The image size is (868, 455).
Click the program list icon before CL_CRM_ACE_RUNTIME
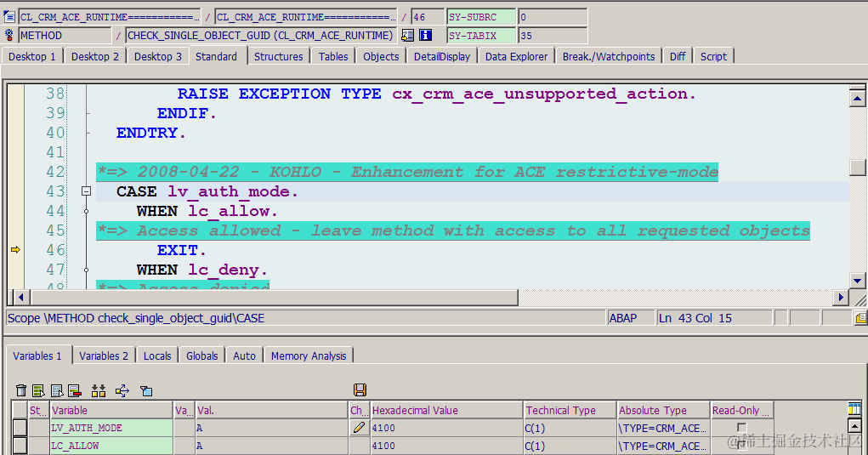click(x=9, y=17)
